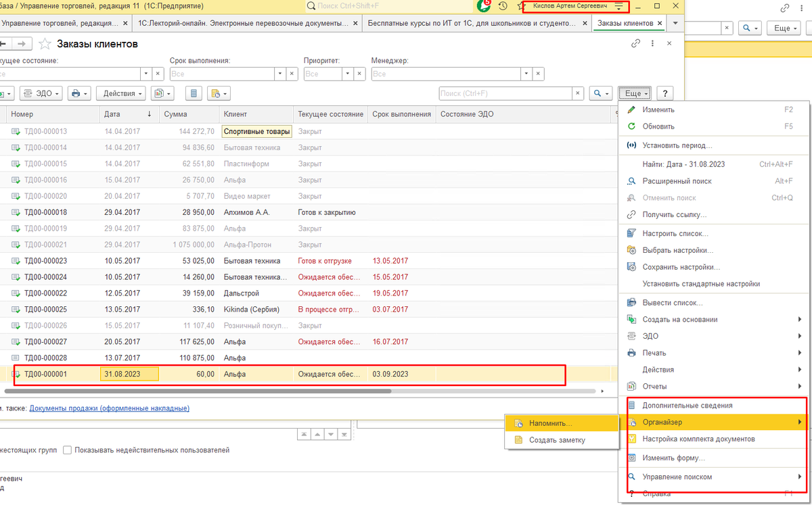Expand the Срок выполнения dropdown
Image resolution: width=812 pixels, height=505 pixels.
281,74
